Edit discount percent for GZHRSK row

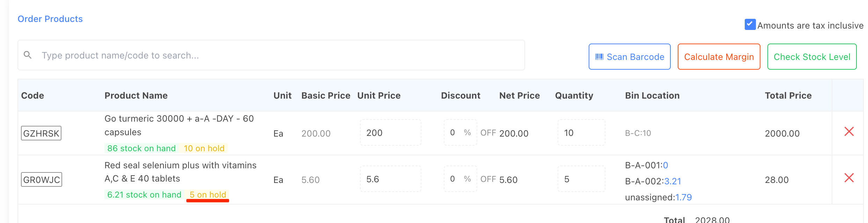[453, 133]
